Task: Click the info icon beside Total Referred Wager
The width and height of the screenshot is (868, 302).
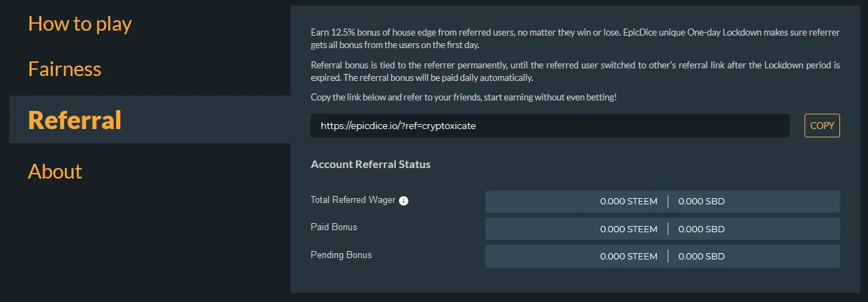Action: [404, 201]
